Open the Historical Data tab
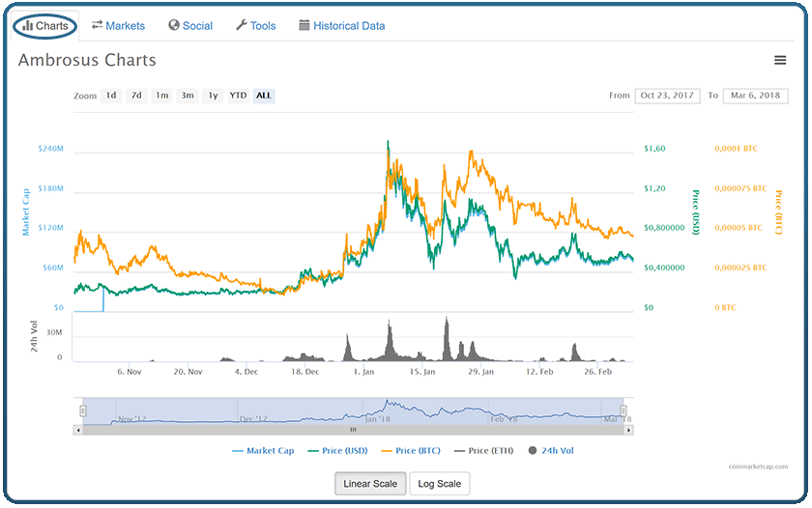Image resolution: width=812 pixels, height=508 pixels. [342, 26]
